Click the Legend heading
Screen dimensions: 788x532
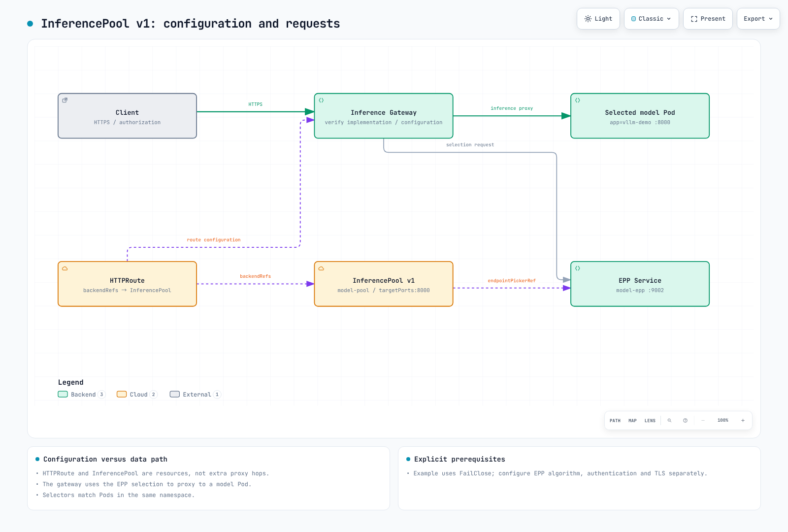[71, 382]
